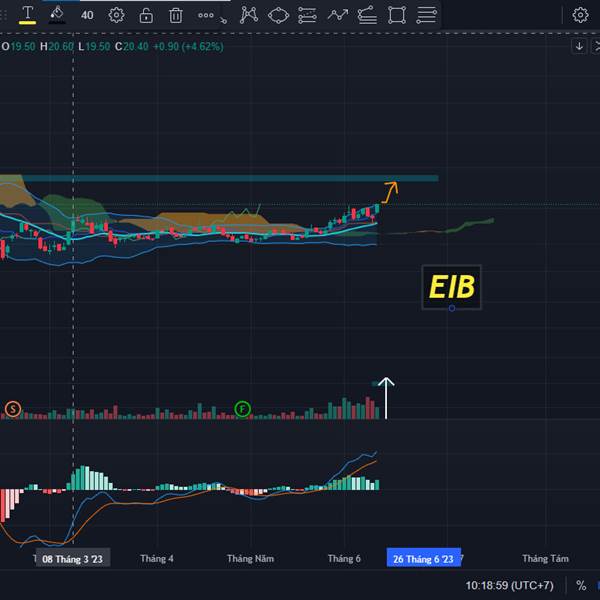Select the rectangle with corner nodes tool
The width and height of the screenshot is (600, 600).
(x=397, y=15)
